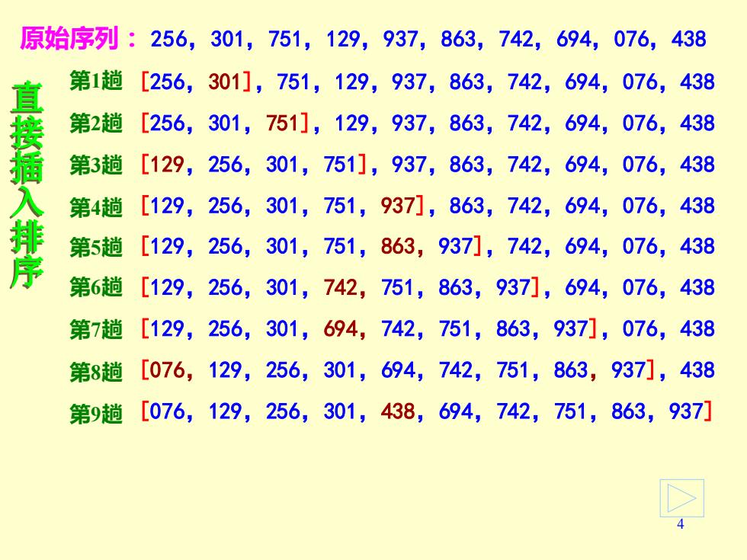Screen dimensions: 747x560
Task: Click the '第4趟' row label
Action: coord(96,206)
